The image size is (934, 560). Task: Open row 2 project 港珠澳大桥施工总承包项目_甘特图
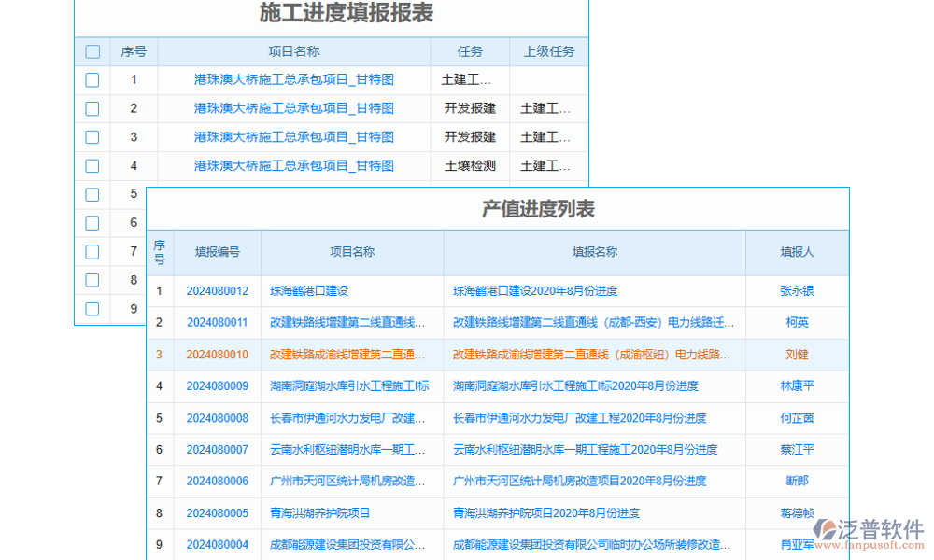(293, 108)
